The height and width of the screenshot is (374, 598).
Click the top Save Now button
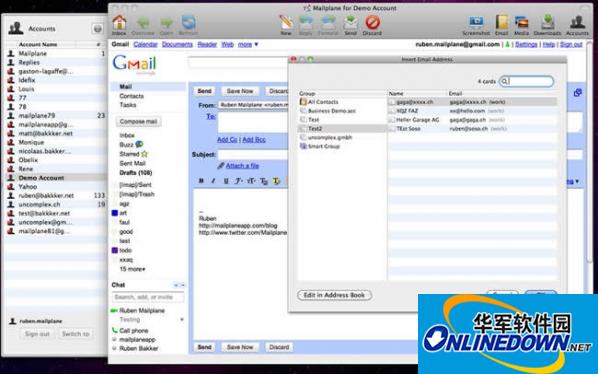240,91
